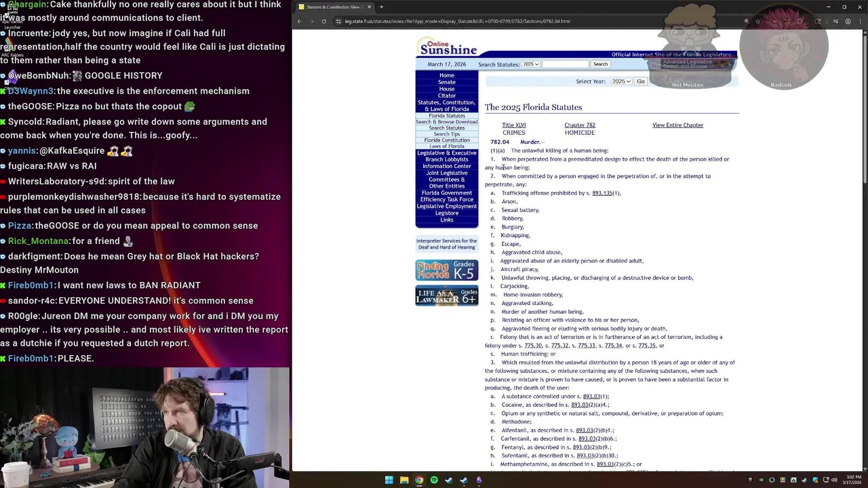The image size is (868, 488).
Task: Open site information icon beside the URL
Action: click(x=337, y=21)
